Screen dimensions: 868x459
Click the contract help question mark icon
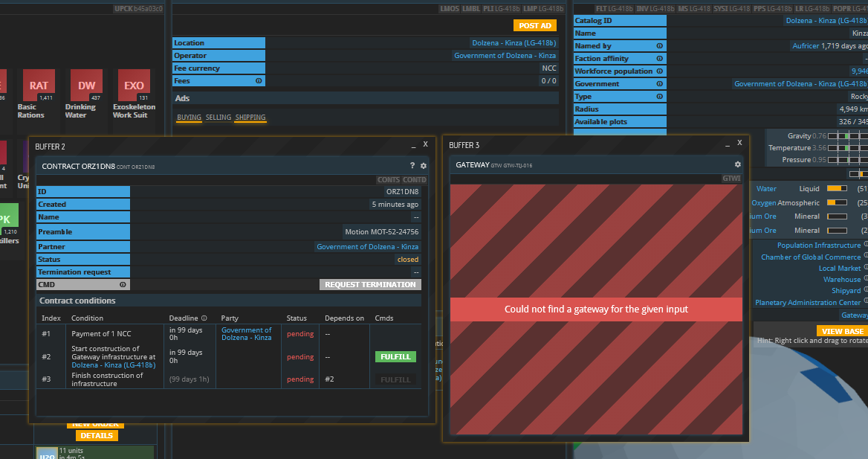pyautogui.click(x=412, y=166)
